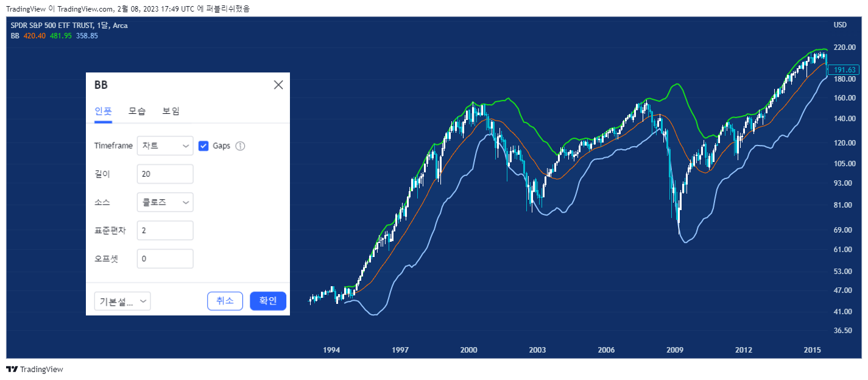Click the 길이 input field showing 20
Image resolution: width=868 pixels, height=380 pixels.
pos(165,174)
